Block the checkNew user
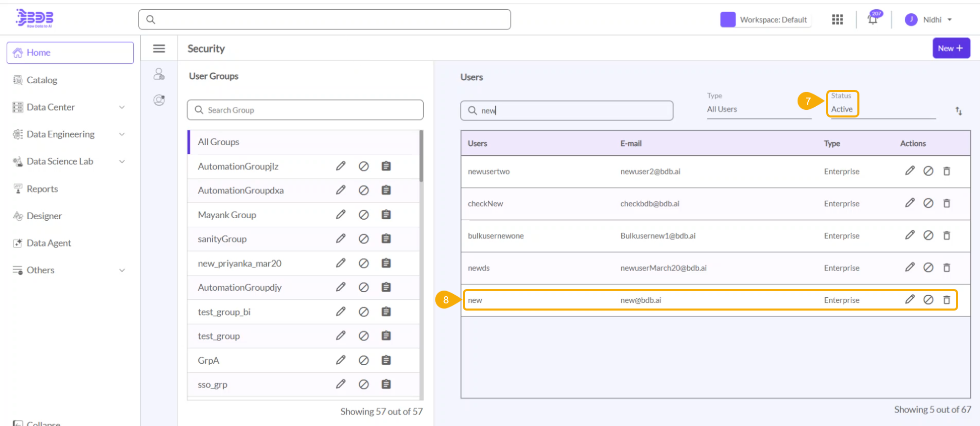This screenshot has height=426, width=980. (928, 203)
